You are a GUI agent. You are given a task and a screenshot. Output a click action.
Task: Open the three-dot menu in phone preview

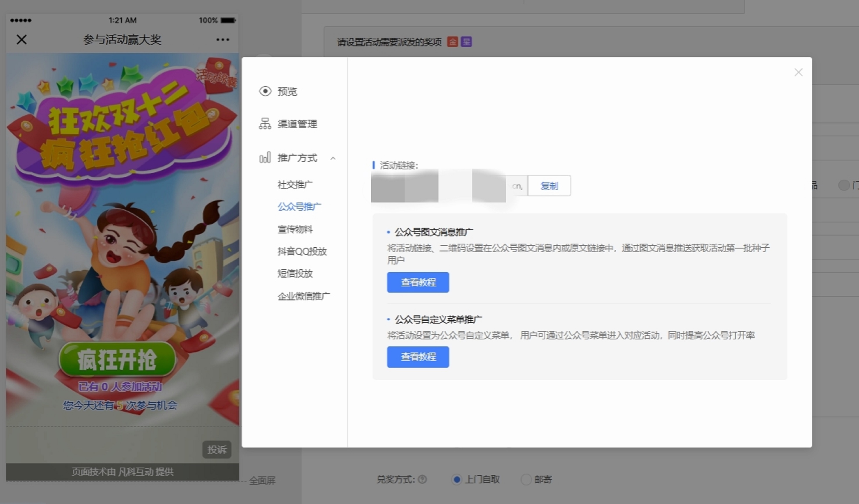coord(223,40)
